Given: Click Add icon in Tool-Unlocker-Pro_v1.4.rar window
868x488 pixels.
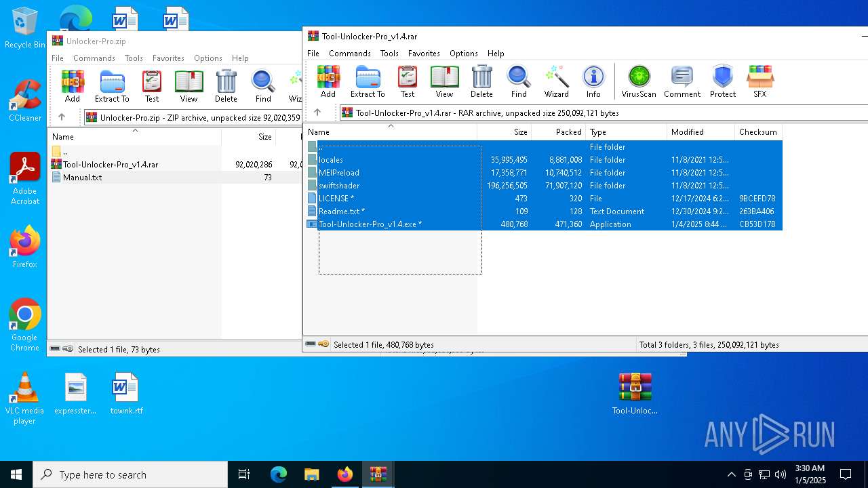Looking at the screenshot, I should coord(328,82).
